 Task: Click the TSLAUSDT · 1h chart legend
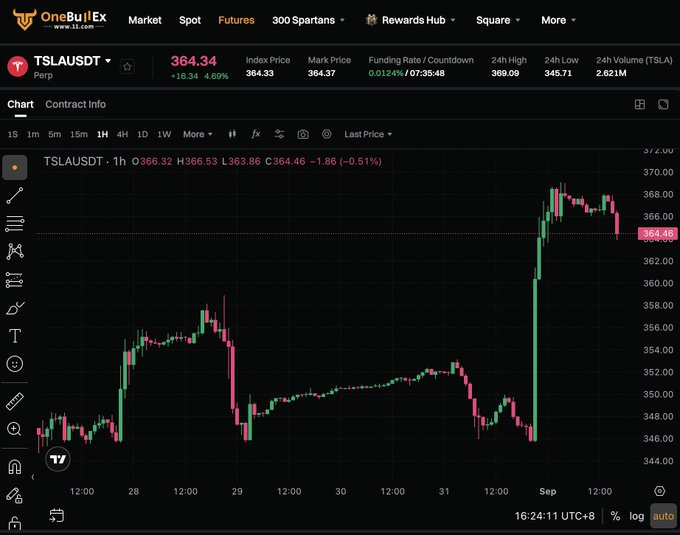85,161
